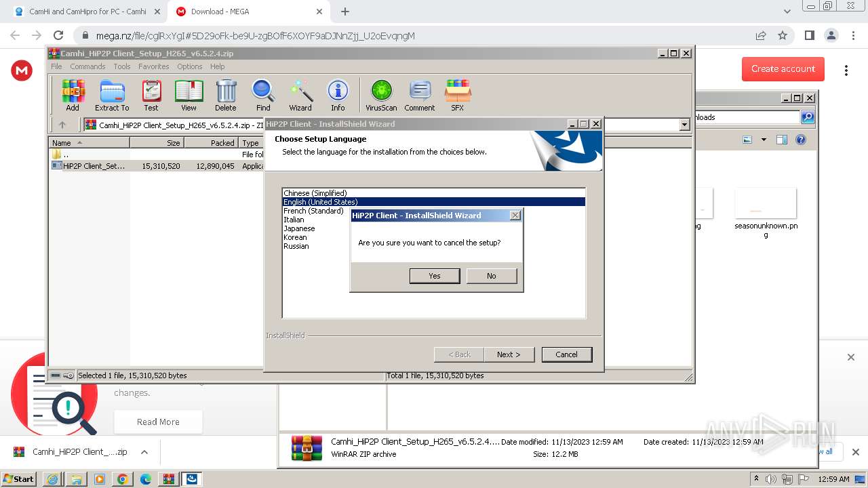Click the Windows Start button
868x488 pixels.
coord(19,479)
